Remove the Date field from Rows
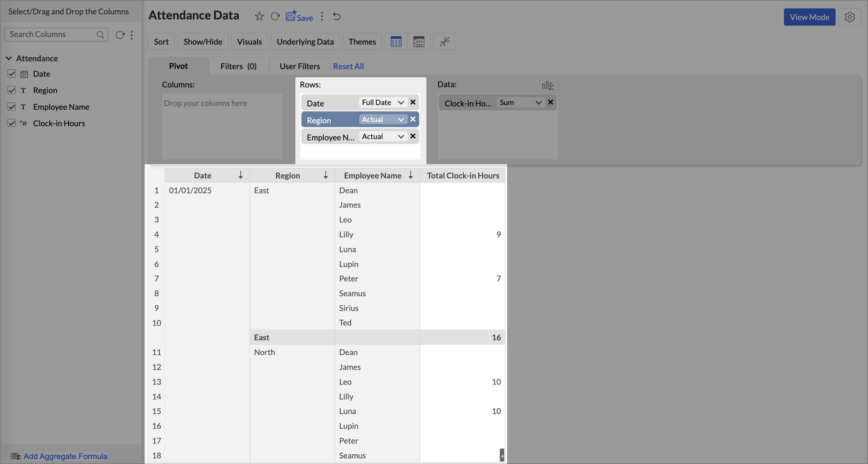868x464 pixels. [x=413, y=102]
